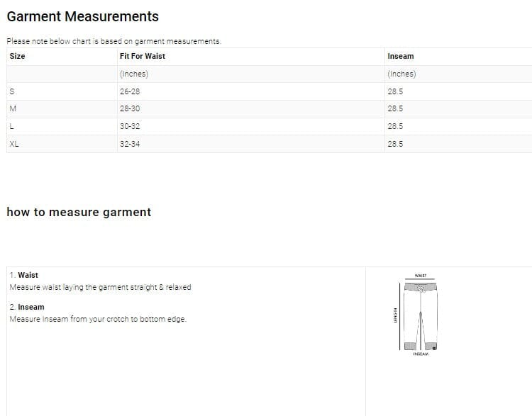Click the pants measurement diagram image

click(420, 315)
